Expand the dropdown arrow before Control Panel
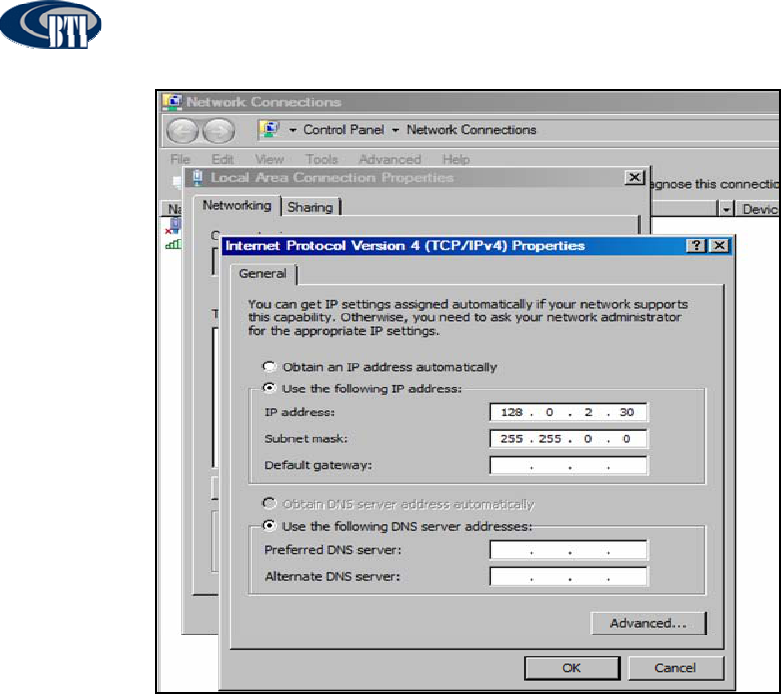This screenshot has height=694, width=781. 293,130
